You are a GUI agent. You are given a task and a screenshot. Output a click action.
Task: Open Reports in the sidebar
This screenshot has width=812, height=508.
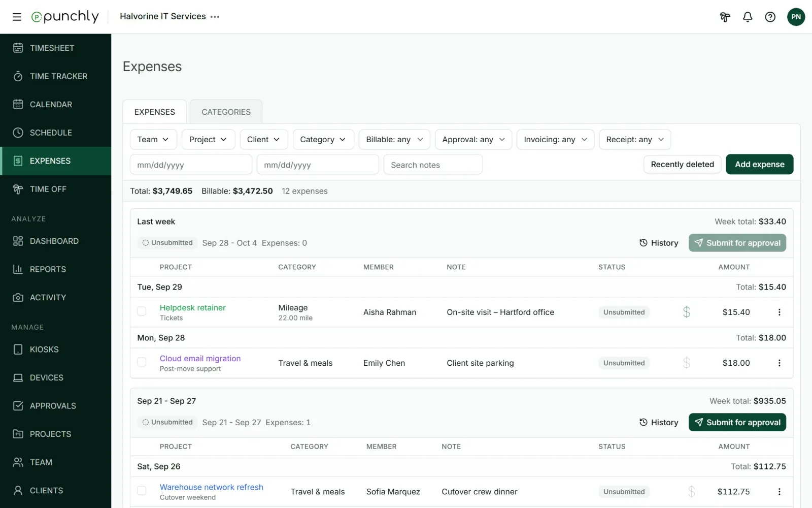click(55, 269)
